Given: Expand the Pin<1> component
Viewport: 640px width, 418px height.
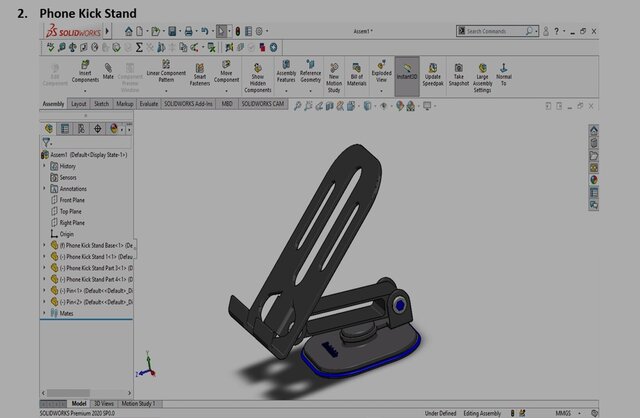Looking at the screenshot, I should coord(44,290).
